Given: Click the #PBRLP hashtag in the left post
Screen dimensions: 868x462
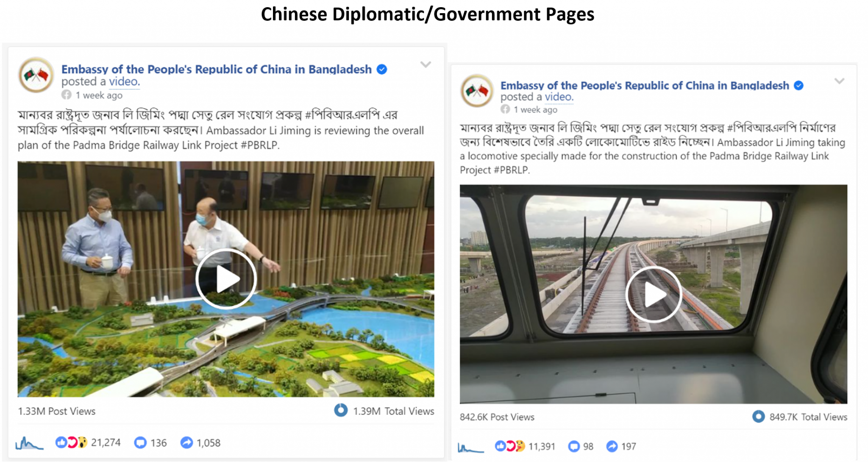Looking at the screenshot, I should 260,145.
